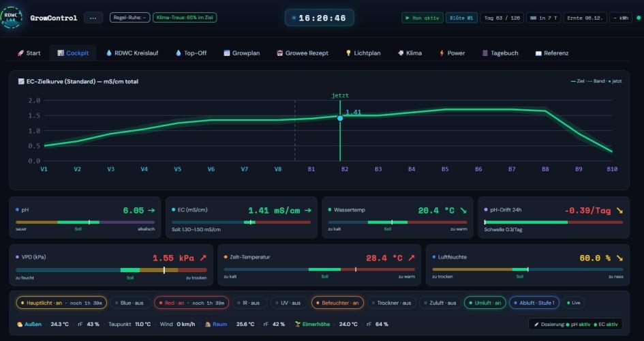644x341 pixels.
Task: Click the droplet icon of RDWC Kreislauf
Action: coord(109,53)
